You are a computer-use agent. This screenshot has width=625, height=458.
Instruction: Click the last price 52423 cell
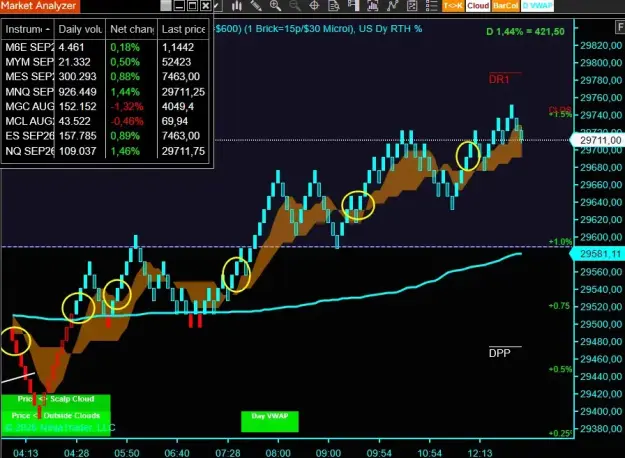tap(177, 62)
